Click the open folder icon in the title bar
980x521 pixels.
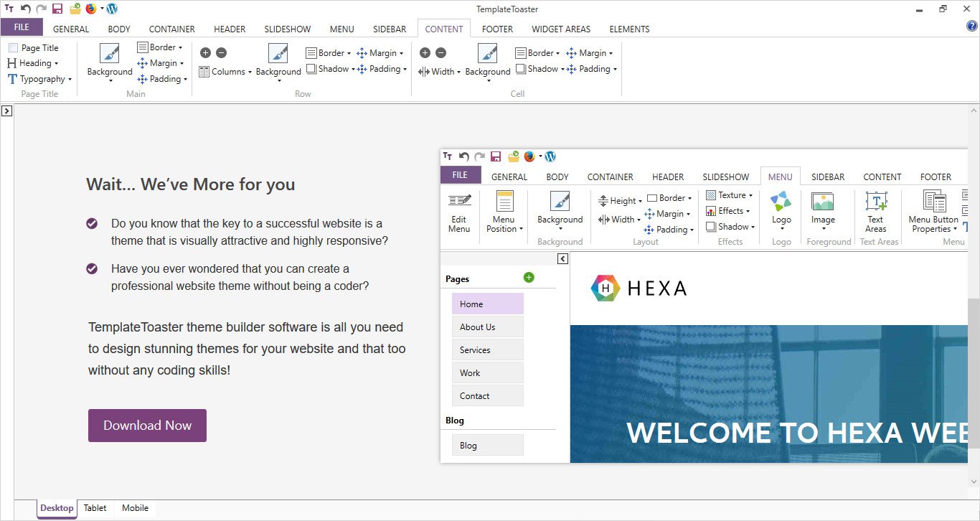75,9
